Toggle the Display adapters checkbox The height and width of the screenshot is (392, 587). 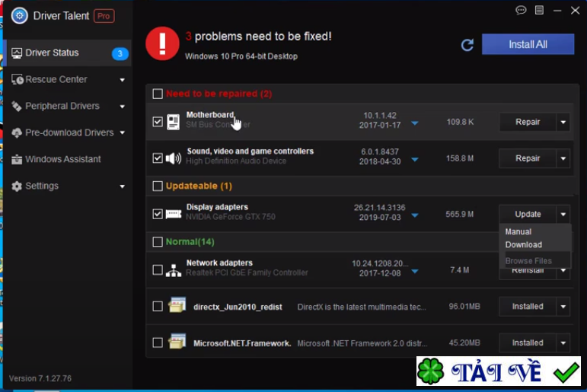[x=158, y=215]
